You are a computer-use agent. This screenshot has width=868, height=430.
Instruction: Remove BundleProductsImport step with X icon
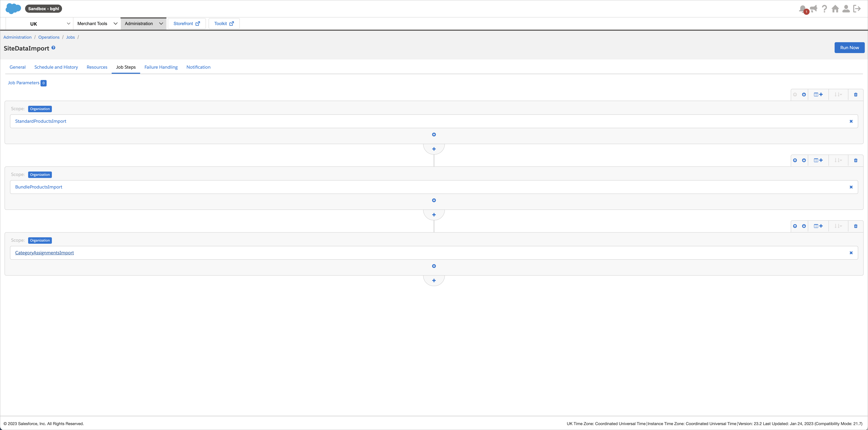pyautogui.click(x=851, y=187)
